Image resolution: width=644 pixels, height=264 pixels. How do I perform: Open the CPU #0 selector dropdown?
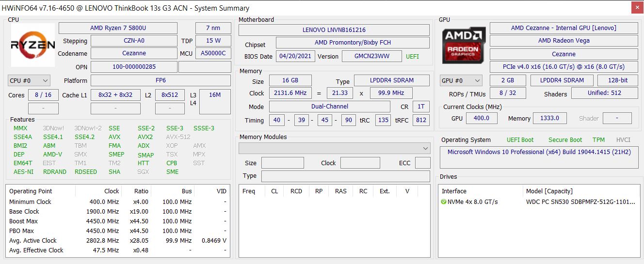(x=29, y=80)
